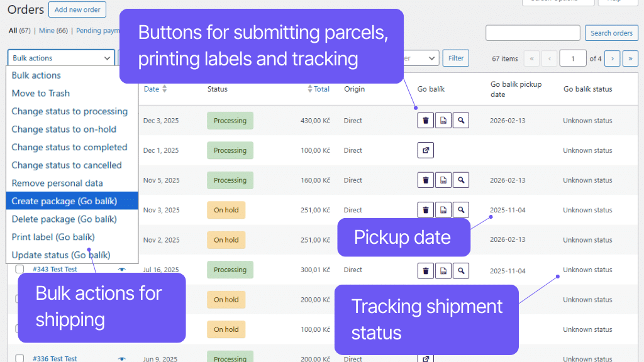
Task: Click pickup date 2025-11-04 in Jul 16 row
Action: (x=508, y=271)
